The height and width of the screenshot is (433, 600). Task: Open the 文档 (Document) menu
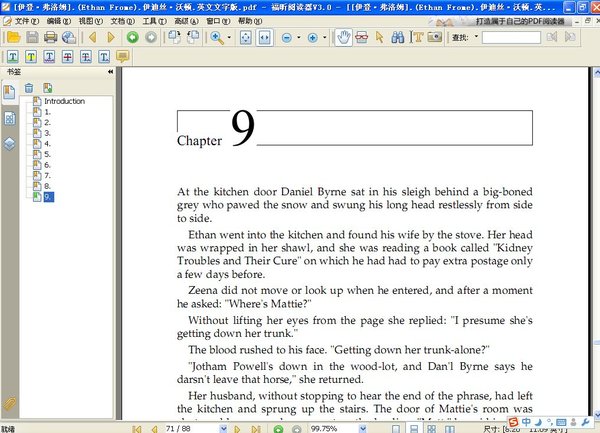[x=123, y=21]
